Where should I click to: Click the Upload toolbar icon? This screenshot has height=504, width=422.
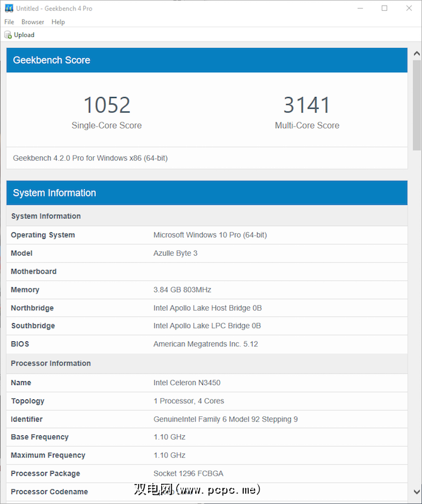coord(8,35)
